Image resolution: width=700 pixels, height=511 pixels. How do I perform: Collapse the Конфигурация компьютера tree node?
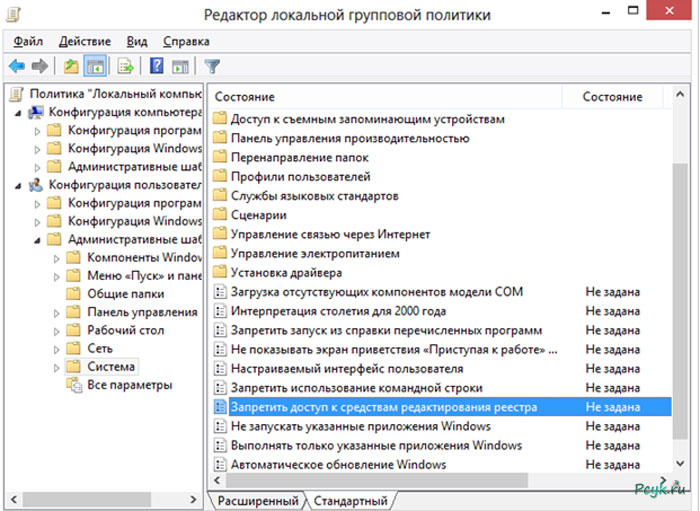20,112
